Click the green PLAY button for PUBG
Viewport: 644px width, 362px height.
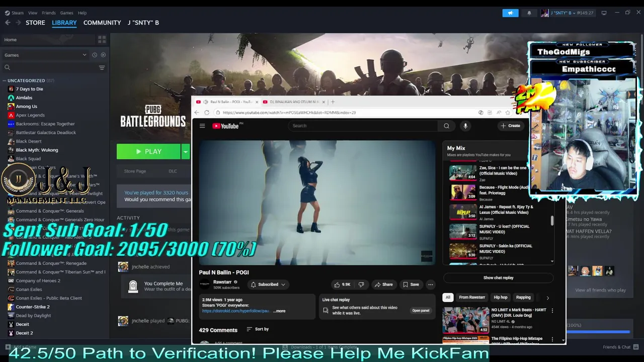148,151
